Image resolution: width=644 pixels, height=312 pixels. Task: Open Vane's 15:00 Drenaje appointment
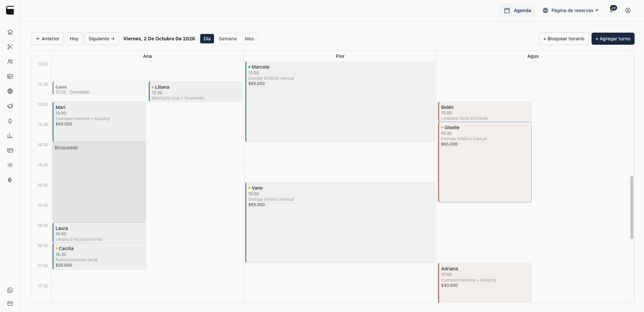[x=340, y=223]
